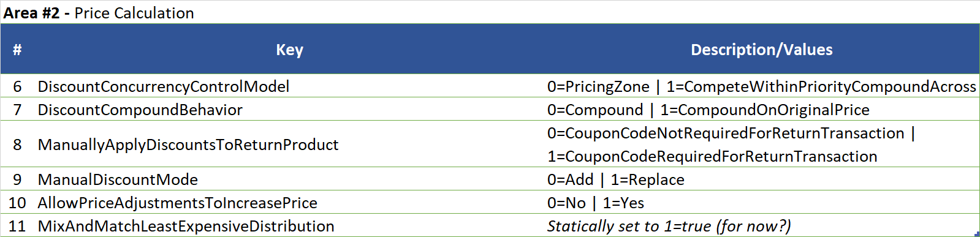Select the ManualDiscountMode key cell
Screen dimensions: 980x237
pyautogui.click(x=289, y=179)
